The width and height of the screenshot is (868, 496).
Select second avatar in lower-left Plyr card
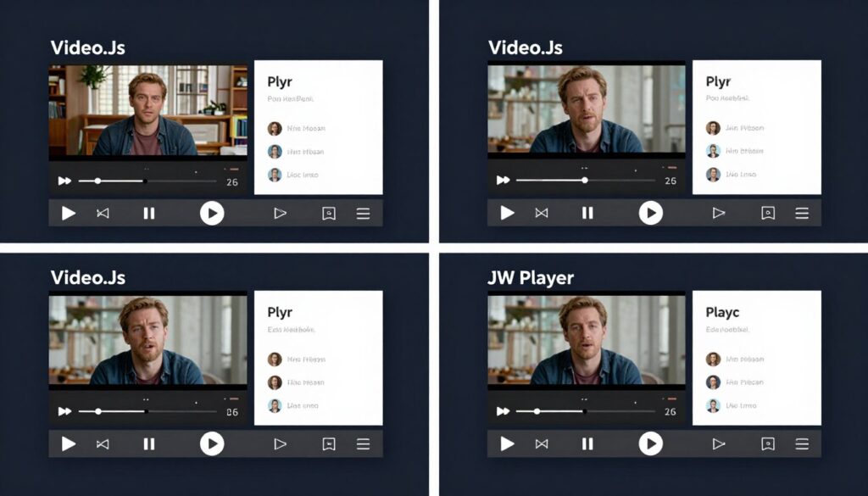275,382
